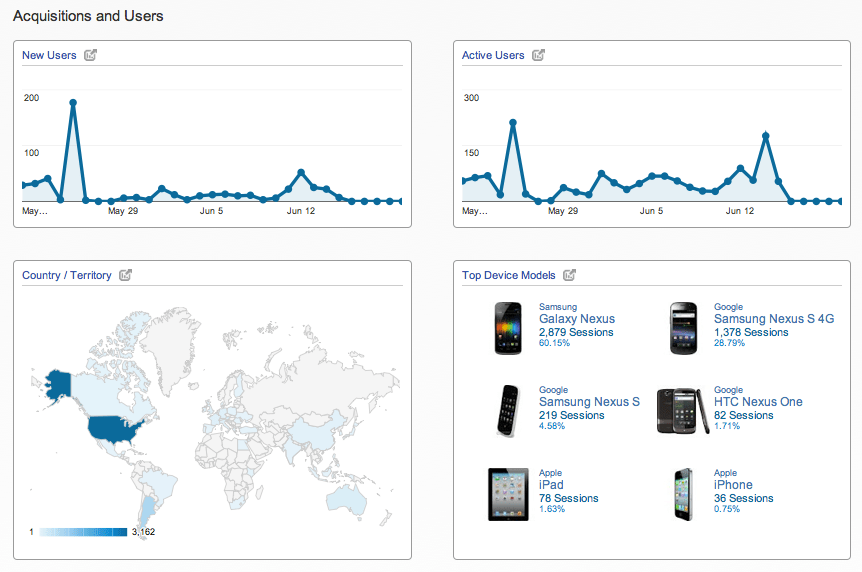The height and width of the screenshot is (572, 862).
Task: Select Samsung Nexus S 4G link
Action: 774,319
